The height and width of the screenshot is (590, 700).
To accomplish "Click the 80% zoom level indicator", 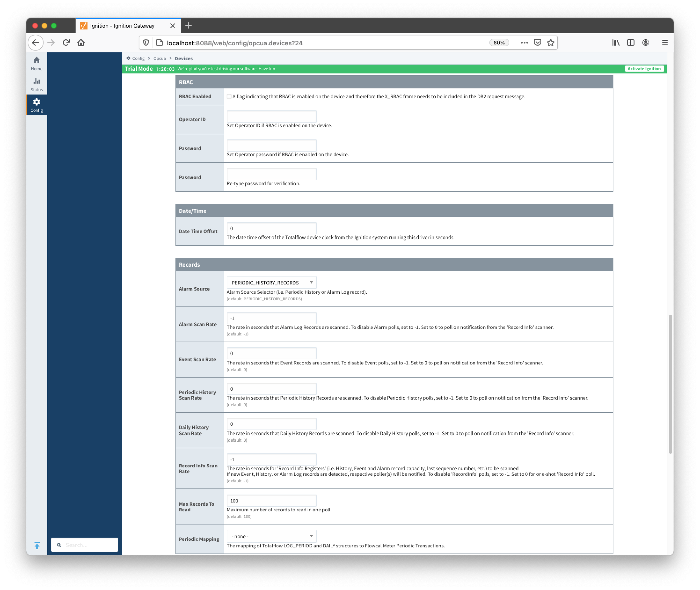I will (x=499, y=43).
